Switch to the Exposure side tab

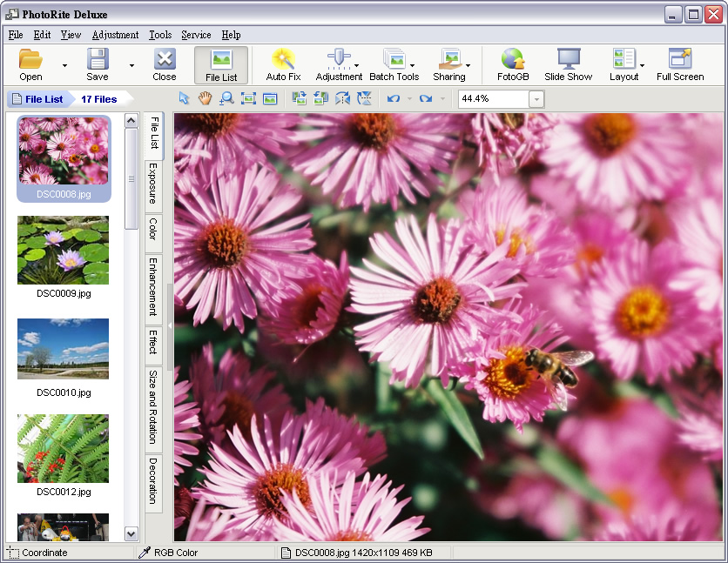(x=153, y=184)
